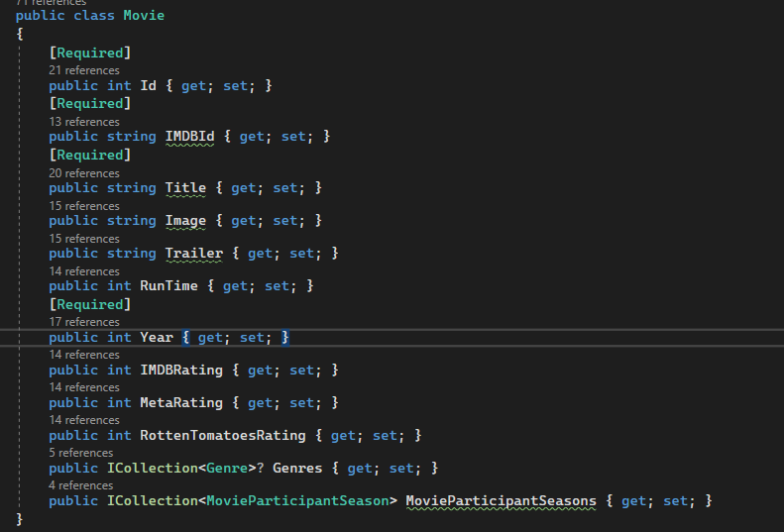Open the "15 references" CodeLens above Image
The image size is (784, 532).
pos(84,206)
